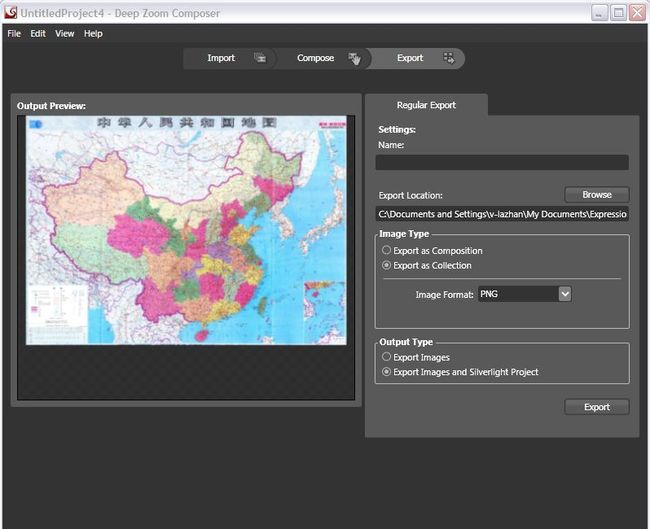Image resolution: width=650 pixels, height=529 pixels.
Task: Click the Image Type group label
Action: pyautogui.click(x=404, y=234)
